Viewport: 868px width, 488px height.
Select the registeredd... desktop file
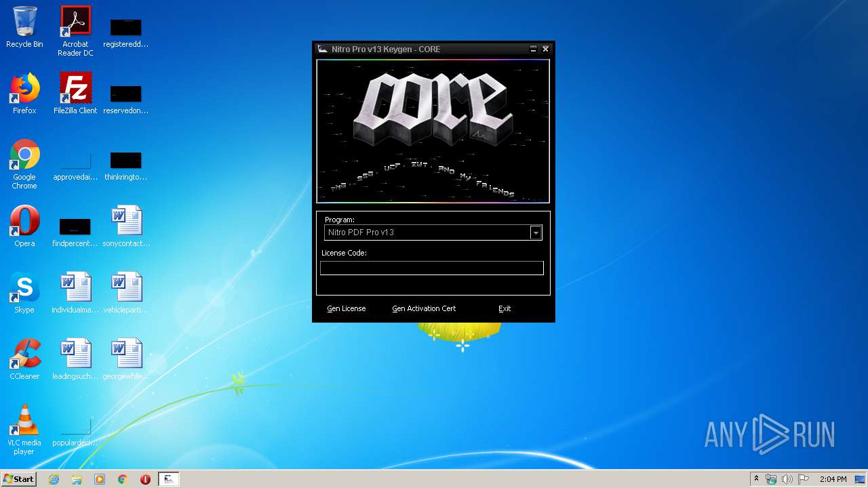(x=125, y=31)
